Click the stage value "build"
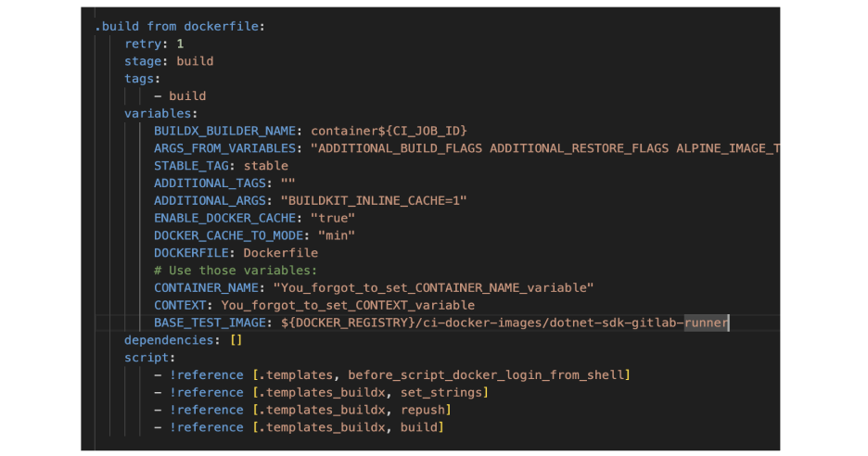 [x=195, y=61]
